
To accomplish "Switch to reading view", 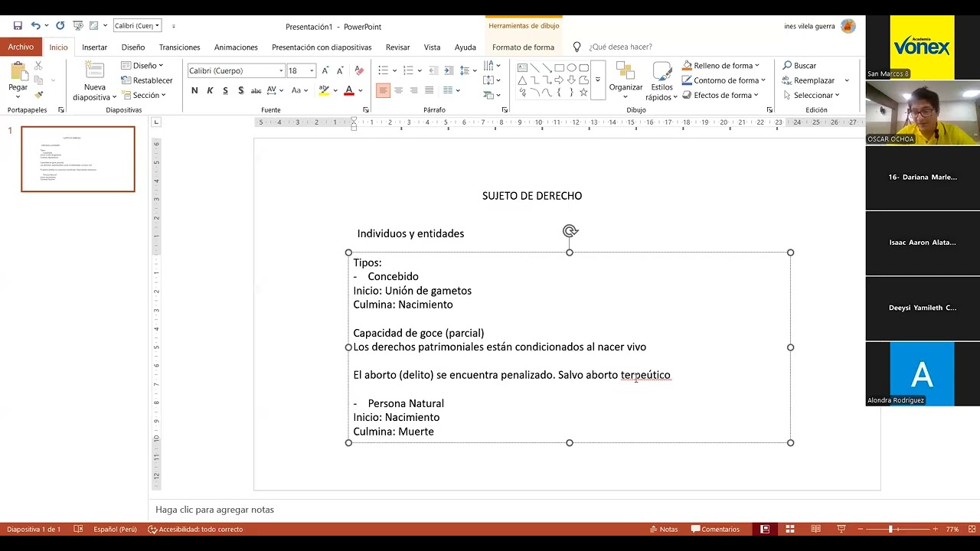I will [815, 529].
